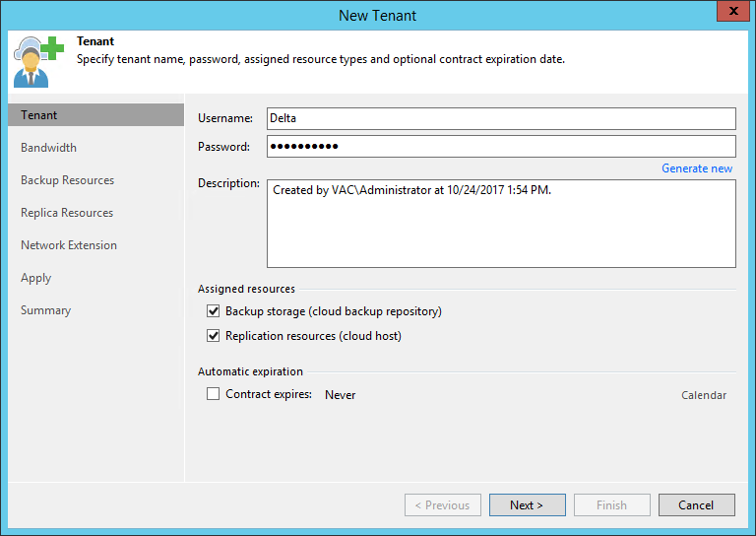
Task: Click inside the Description text box
Action: (x=501, y=224)
